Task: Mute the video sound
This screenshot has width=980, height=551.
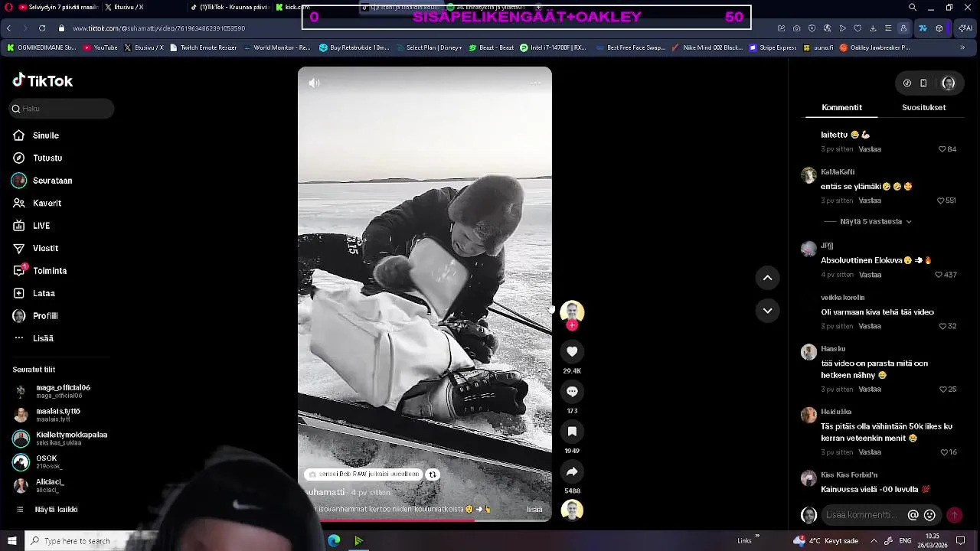Action: (x=314, y=83)
